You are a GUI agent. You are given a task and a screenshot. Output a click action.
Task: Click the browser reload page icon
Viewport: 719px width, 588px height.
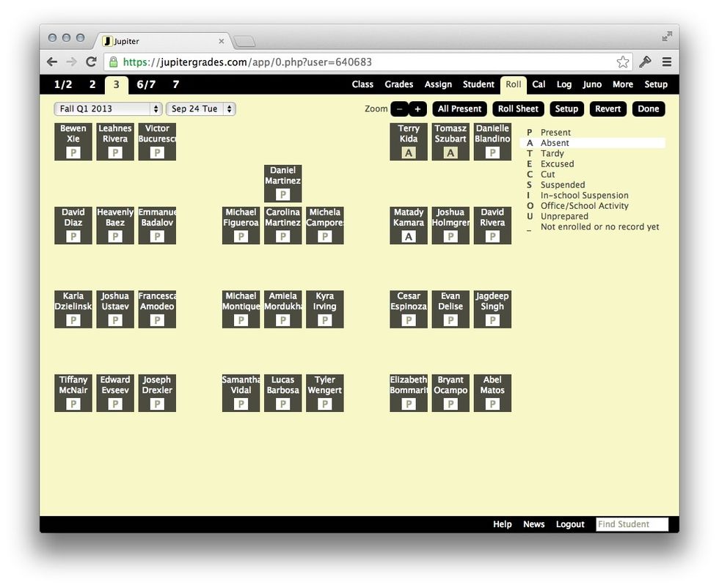(91, 62)
